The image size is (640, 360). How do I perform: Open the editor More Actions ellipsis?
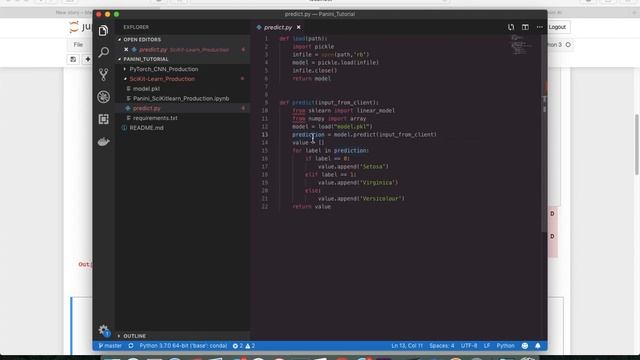click(540, 27)
